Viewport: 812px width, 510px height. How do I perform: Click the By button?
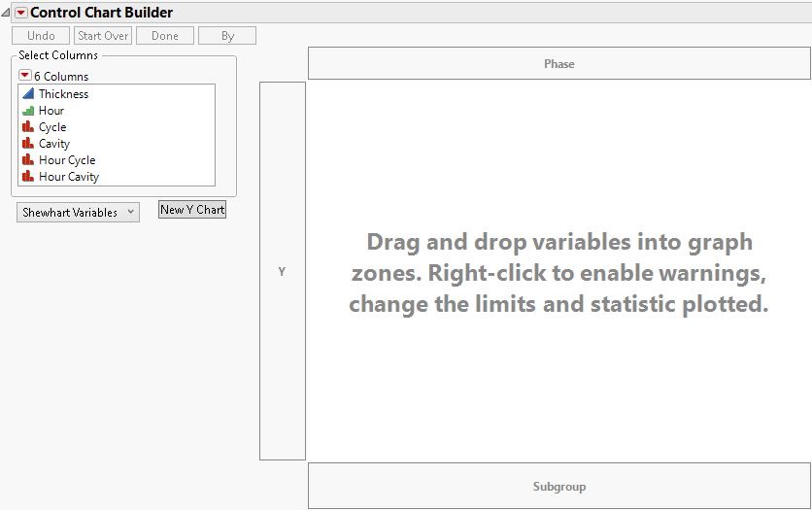pyautogui.click(x=227, y=36)
